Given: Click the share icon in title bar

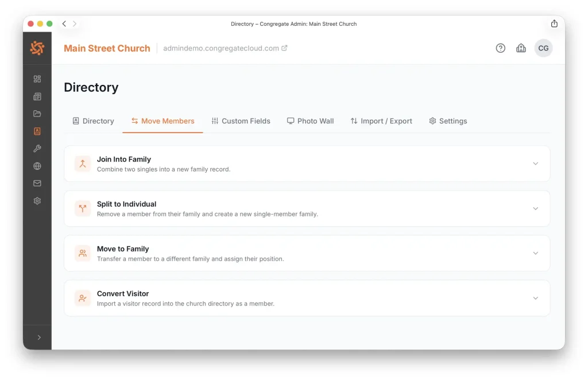Looking at the screenshot, I should (x=554, y=24).
